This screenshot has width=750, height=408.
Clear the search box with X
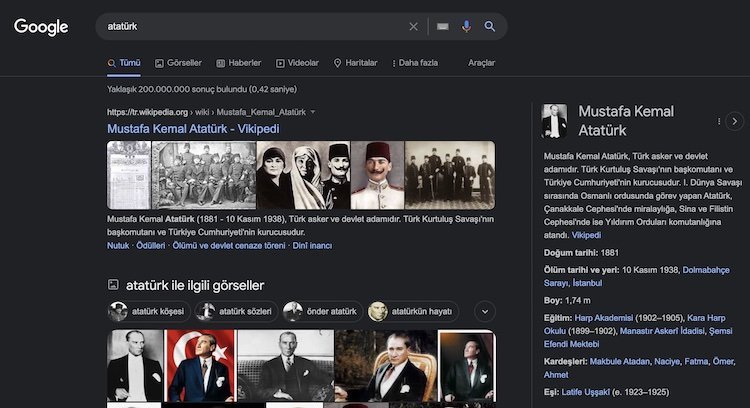pos(413,27)
